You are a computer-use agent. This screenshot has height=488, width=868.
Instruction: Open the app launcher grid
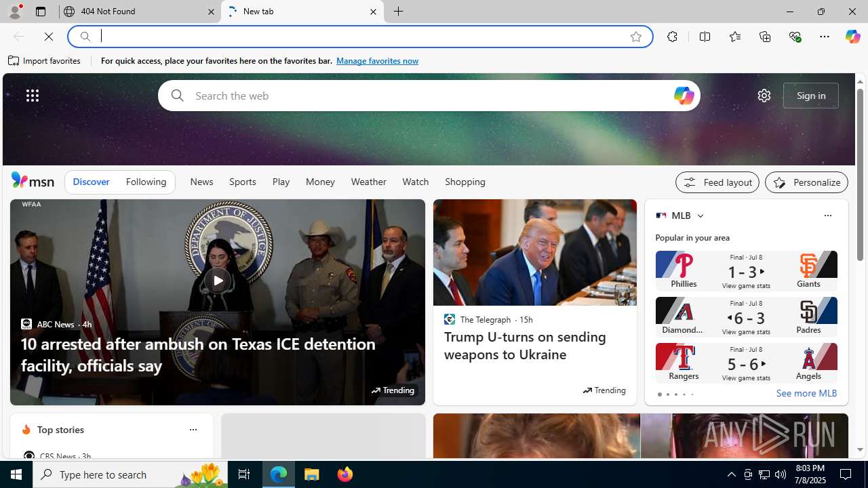[x=33, y=96]
